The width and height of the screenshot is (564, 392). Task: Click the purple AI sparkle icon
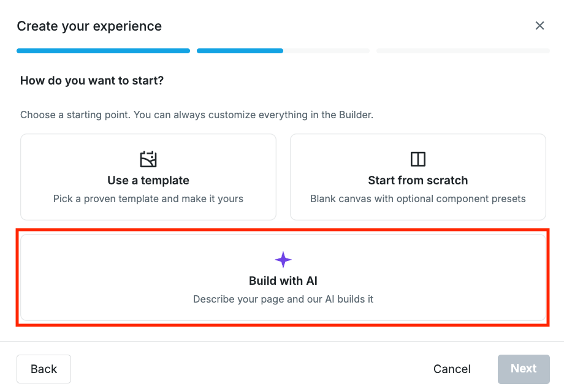[x=283, y=260]
